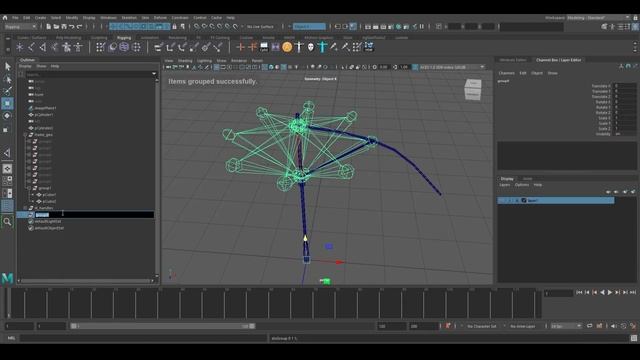Open the Constrain menu
The height and width of the screenshot is (360, 640).
[x=180, y=18]
